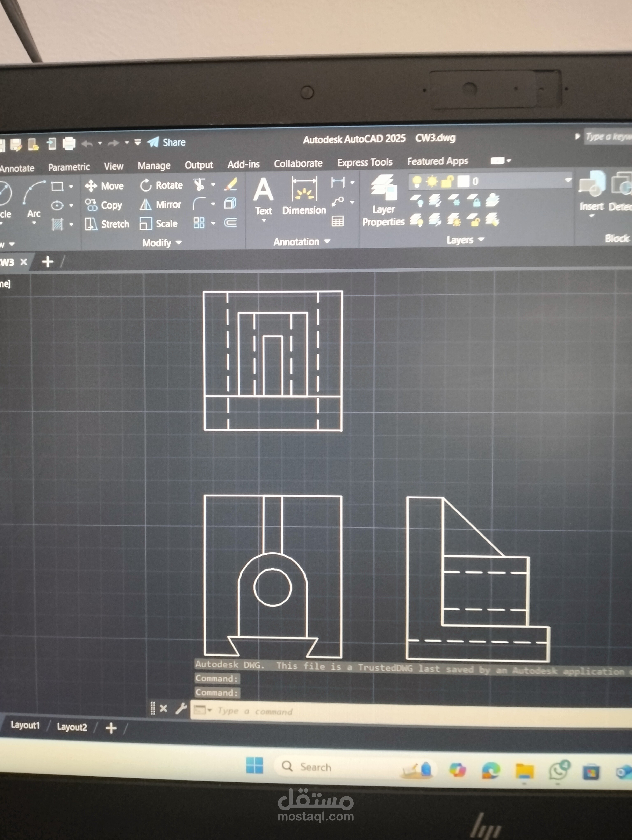The height and width of the screenshot is (840, 632).
Task: Switch to Layout1 tab
Action: (25, 725)
